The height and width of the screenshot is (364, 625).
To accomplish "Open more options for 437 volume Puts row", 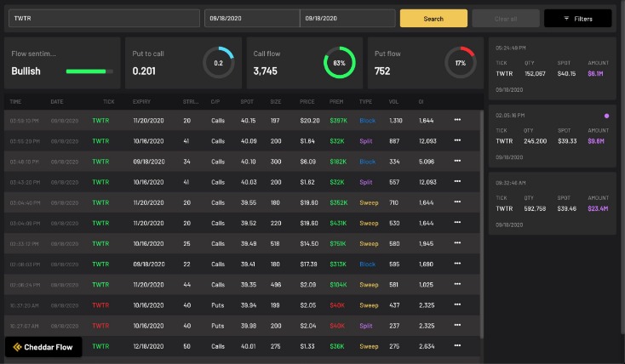I will (x=457, y=304).
